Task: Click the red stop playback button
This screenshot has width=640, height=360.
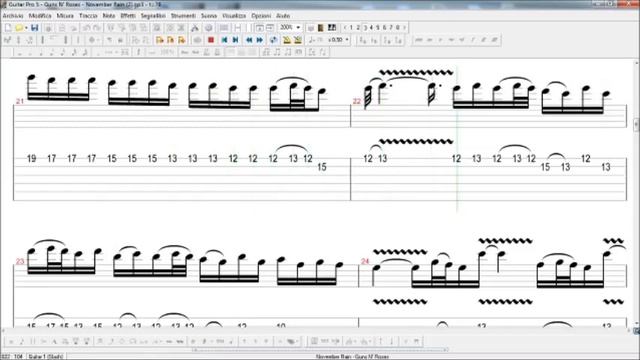Action: [x=211, y=40]
